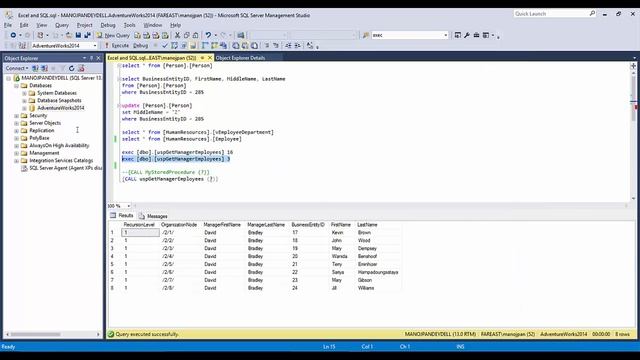Click the Find in Files icon beside exec box

pyautogui.click(x=366, y=36)
